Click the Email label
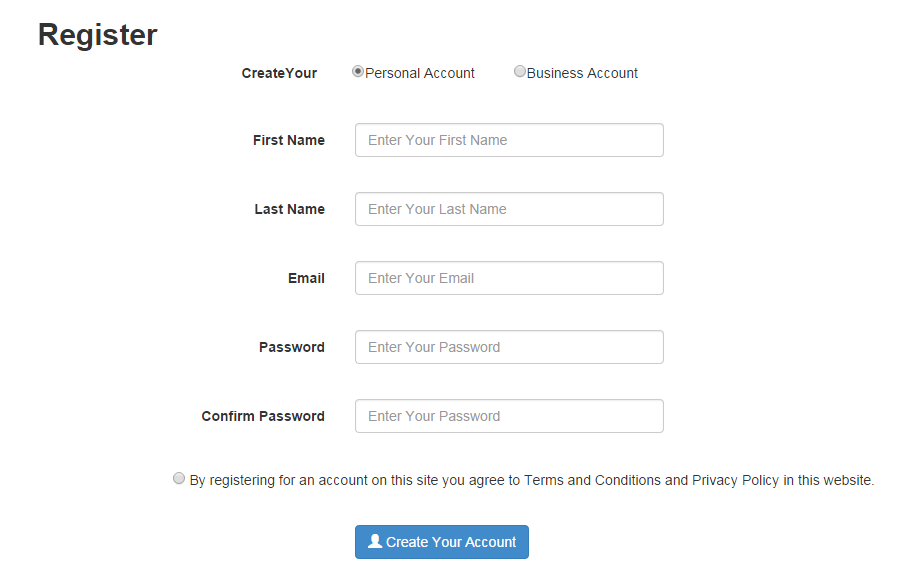The image size is (914, 577). (306, 278)
